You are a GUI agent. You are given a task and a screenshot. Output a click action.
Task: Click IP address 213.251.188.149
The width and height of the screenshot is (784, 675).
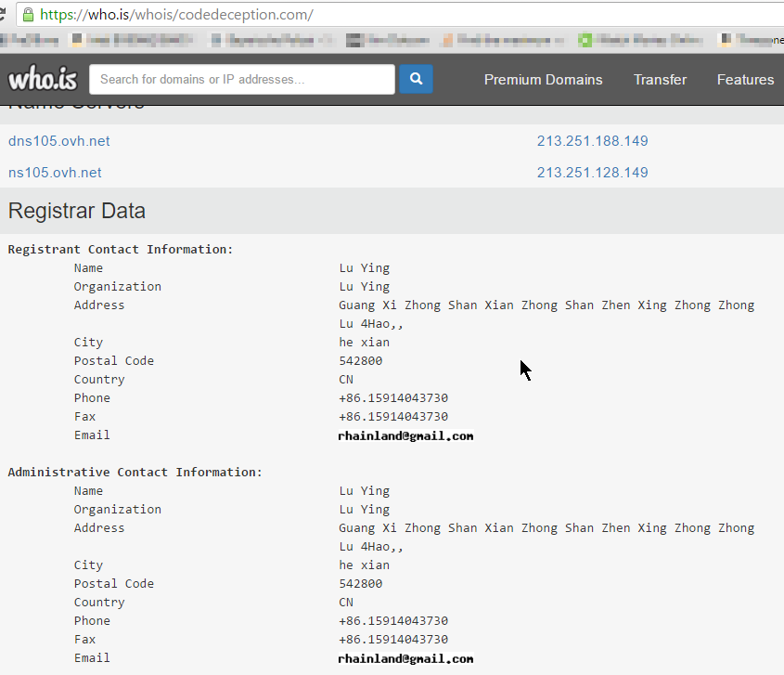[x=592, y=141]
